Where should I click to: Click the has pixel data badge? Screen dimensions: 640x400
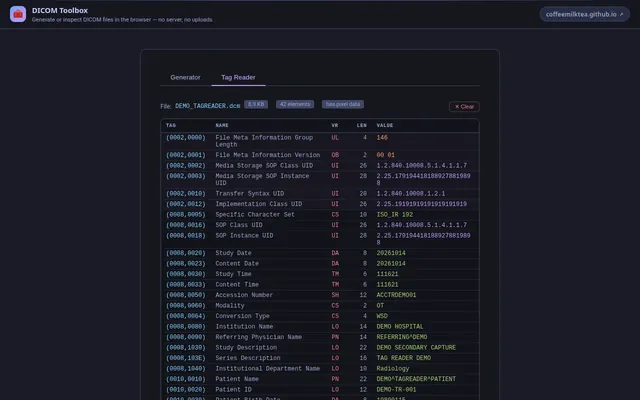pyautogui.click(x=343, y=104)
